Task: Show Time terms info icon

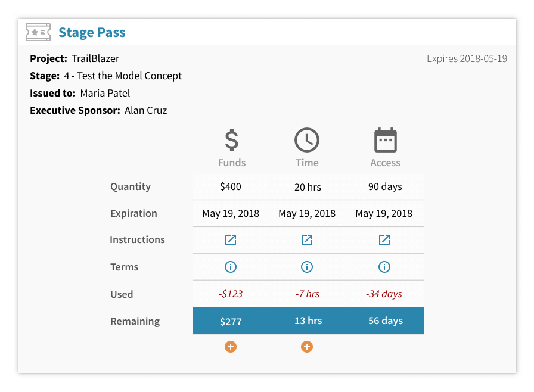Action: point(307,267)
